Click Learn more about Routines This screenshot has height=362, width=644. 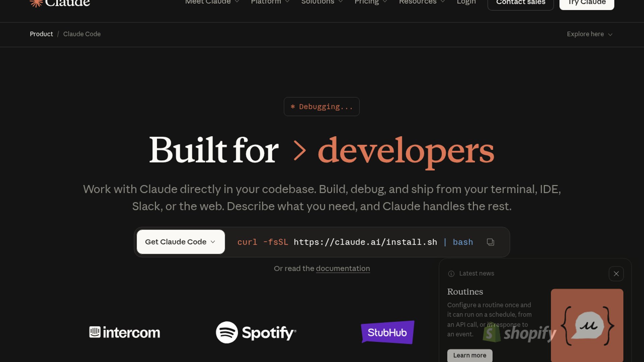[x=469, y=355]
